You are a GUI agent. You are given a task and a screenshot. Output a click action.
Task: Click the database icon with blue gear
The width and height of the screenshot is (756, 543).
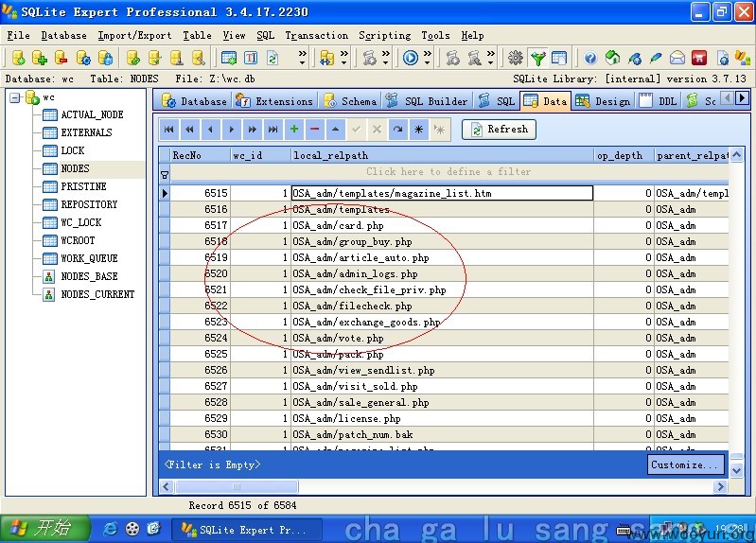pos(83,58)
